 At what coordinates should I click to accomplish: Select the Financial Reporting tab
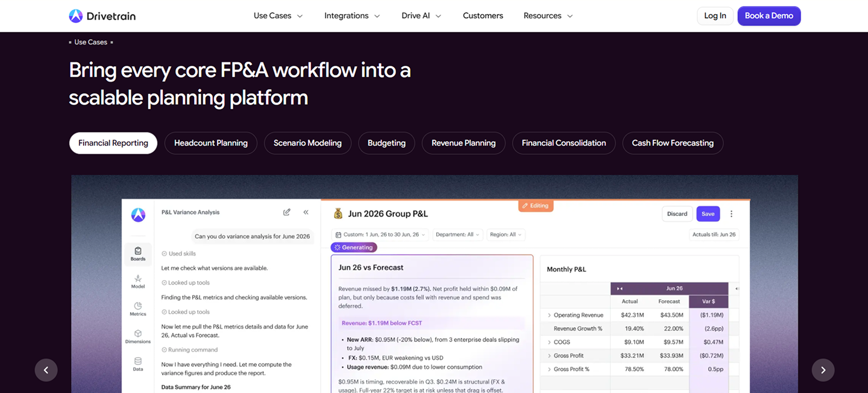point(113,143)
